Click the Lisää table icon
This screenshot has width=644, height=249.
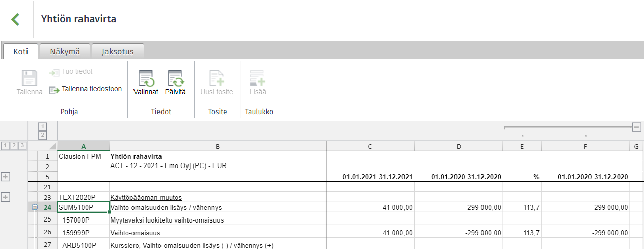click(x=257, y=78)
